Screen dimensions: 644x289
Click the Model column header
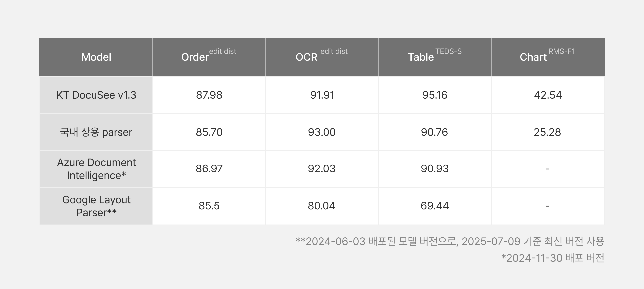click(x=96, y=57)
